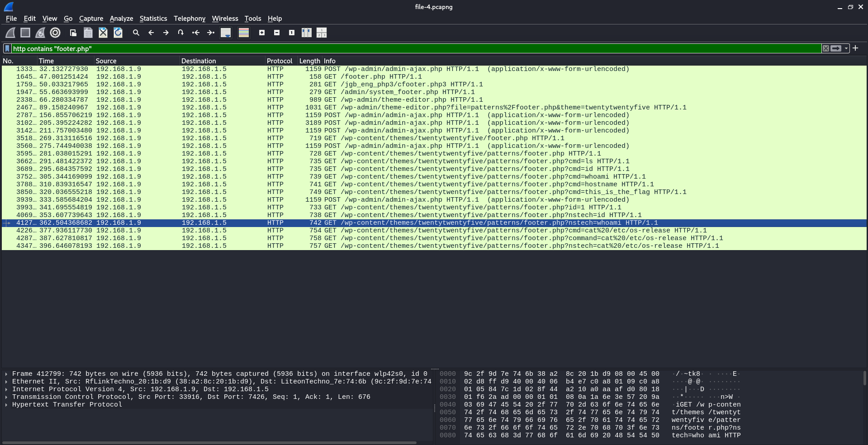Screen dimensions: 868x445
Task: Click the packet details horizontal scrollbar
Action: pos(209,442)
